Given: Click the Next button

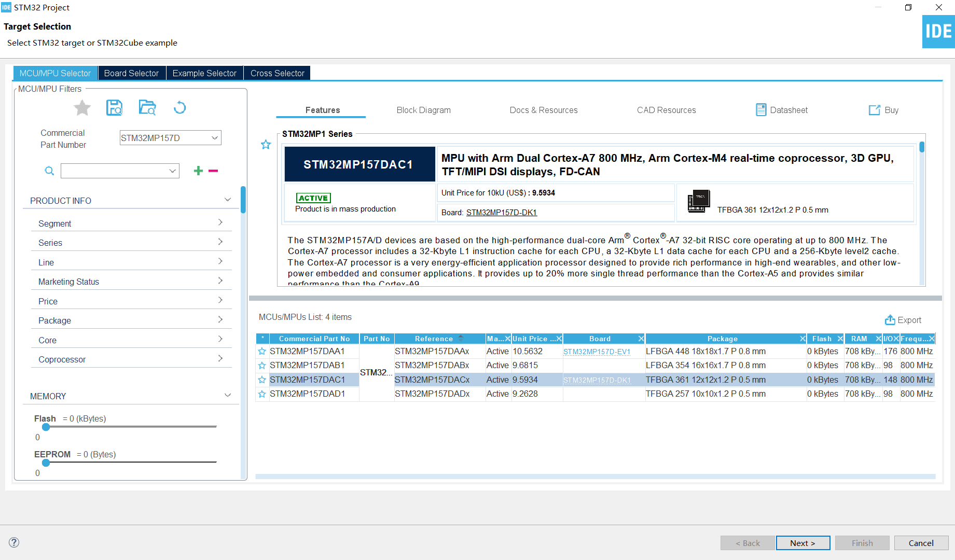Looking at the screenshot, I should (x=803, y=543).
